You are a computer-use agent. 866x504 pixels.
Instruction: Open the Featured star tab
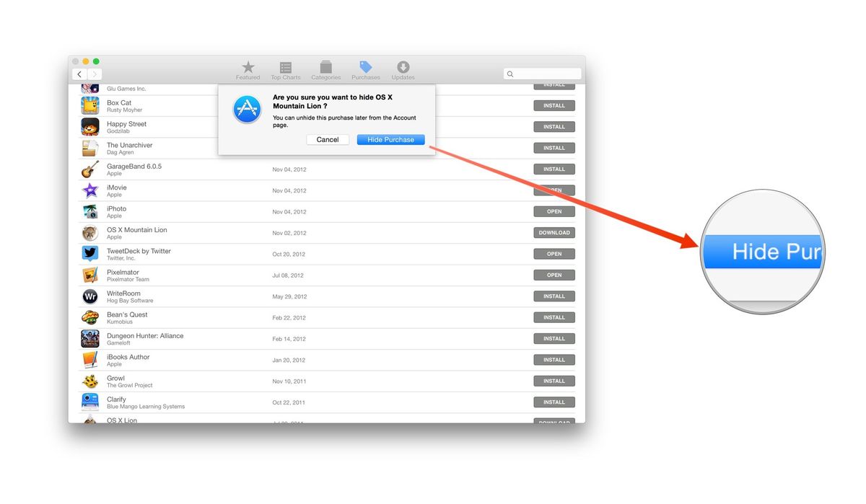(248, 71)
